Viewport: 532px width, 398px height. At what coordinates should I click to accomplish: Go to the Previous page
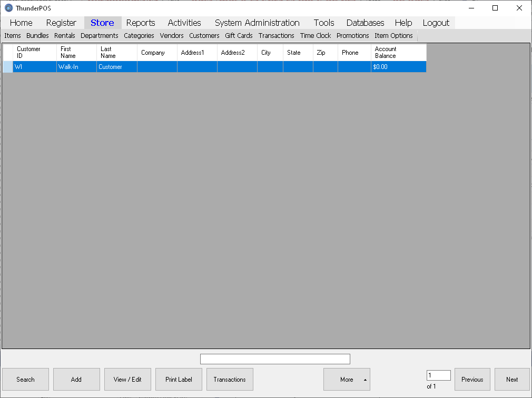472,379
